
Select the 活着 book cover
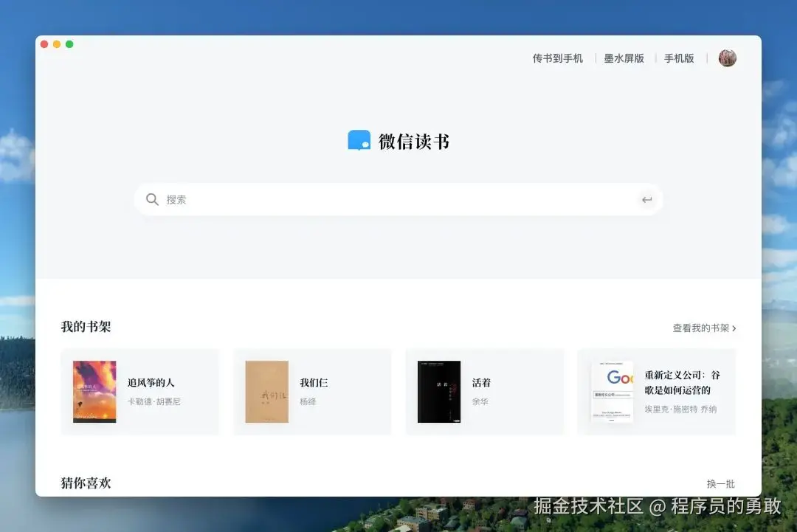(x=439, y=391)
